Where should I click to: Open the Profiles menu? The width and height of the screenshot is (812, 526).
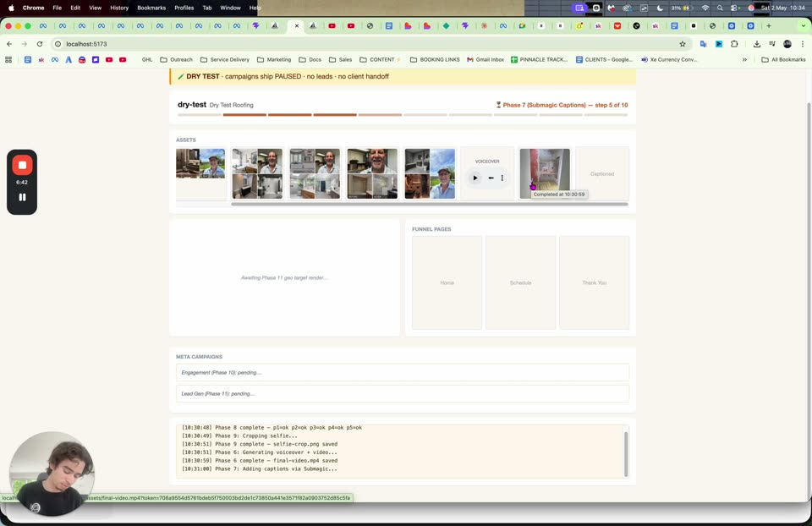coord(184,8)
